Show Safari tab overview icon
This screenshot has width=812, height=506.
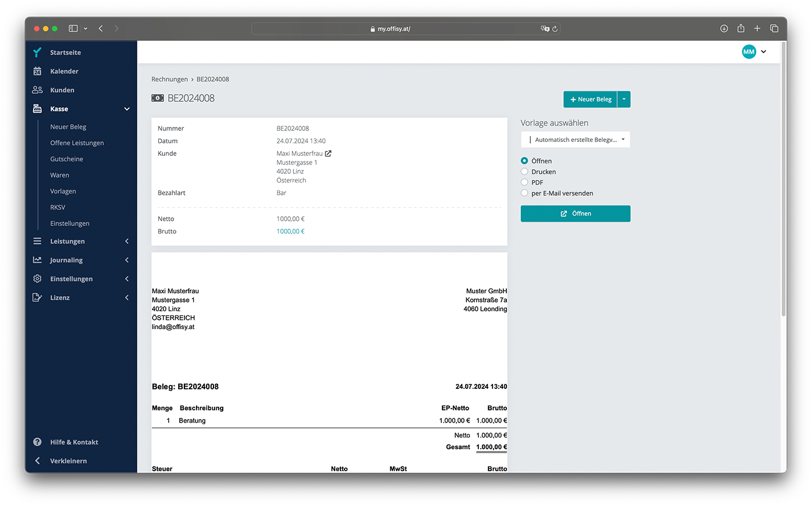pos(774,28)
